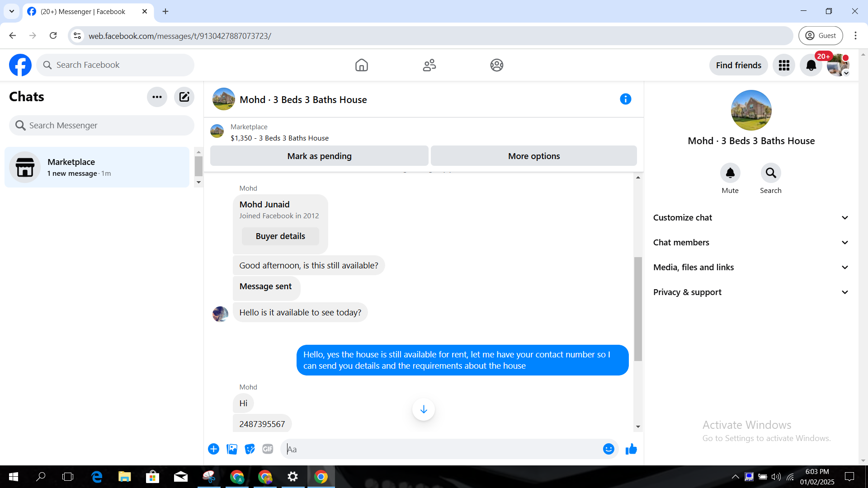Click the thumbs-up like icon
868x488 pixels.
coord(631,449)
